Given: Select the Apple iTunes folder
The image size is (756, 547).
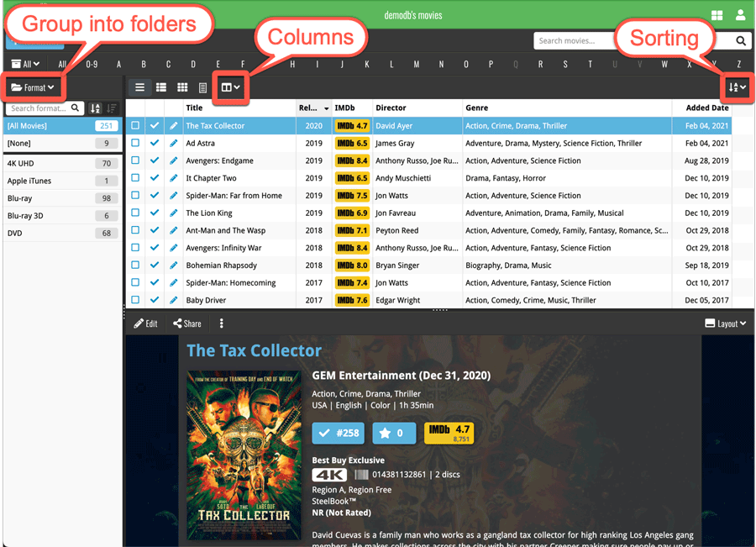Looking at the screenshot, I should point(63,181).
